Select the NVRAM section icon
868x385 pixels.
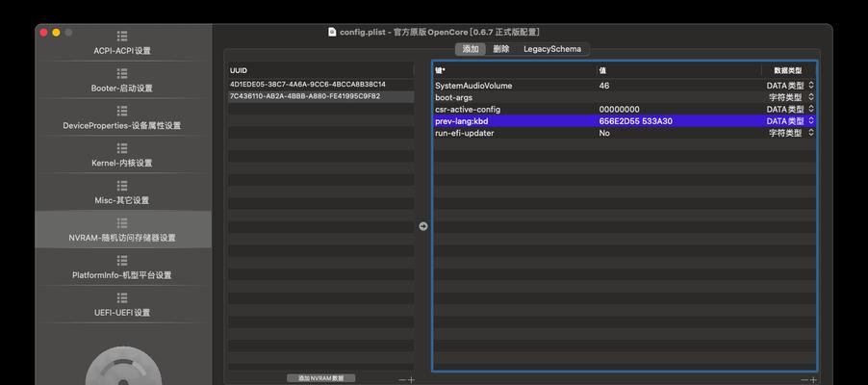click(x=122, y=222)
